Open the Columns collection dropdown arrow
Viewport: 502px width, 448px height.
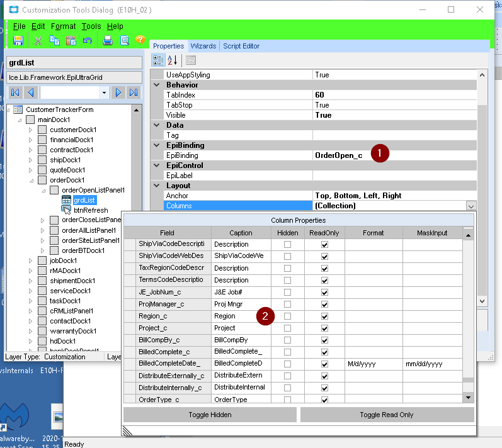[471, 206]
